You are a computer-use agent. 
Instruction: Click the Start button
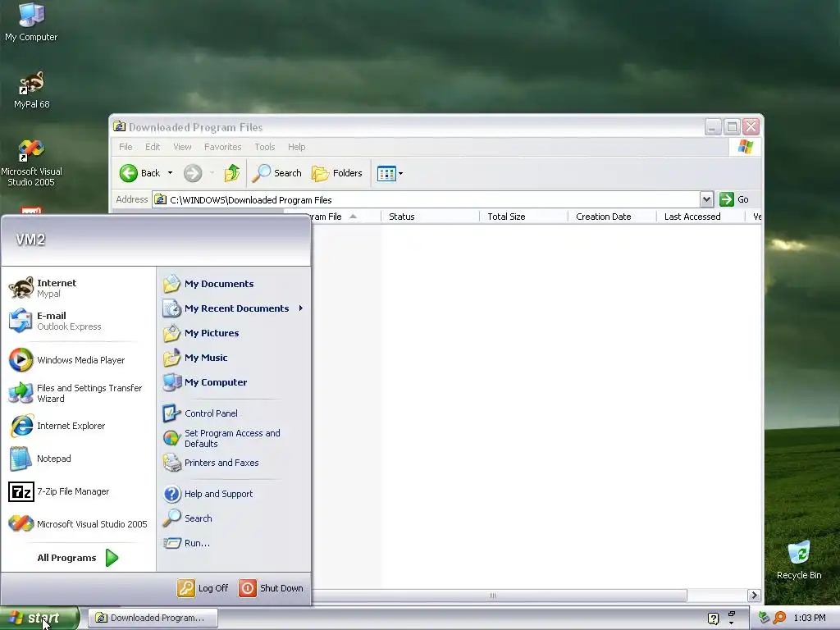coord(39,618)
